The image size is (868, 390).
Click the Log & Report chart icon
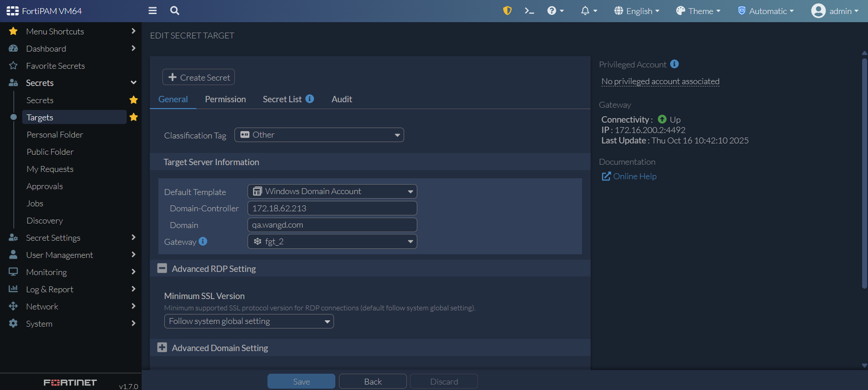point(13,289)
